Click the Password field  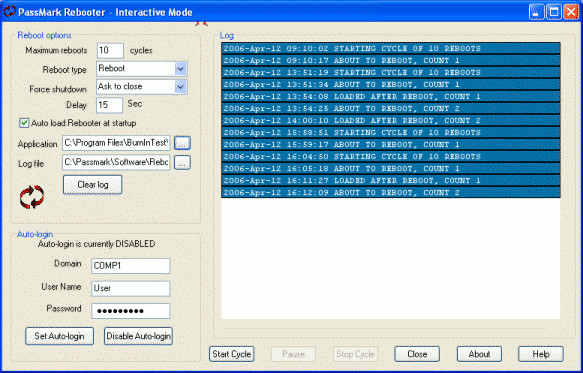point(131,311)
